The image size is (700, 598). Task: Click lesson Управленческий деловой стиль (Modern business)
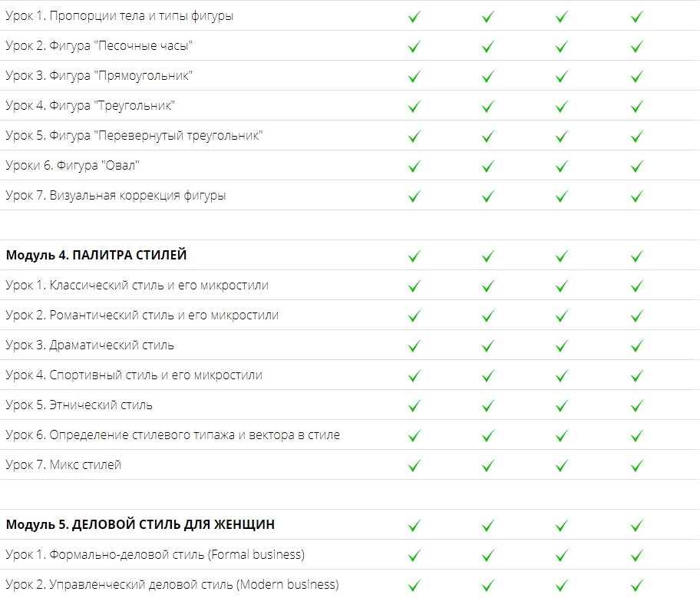(173, 585)
